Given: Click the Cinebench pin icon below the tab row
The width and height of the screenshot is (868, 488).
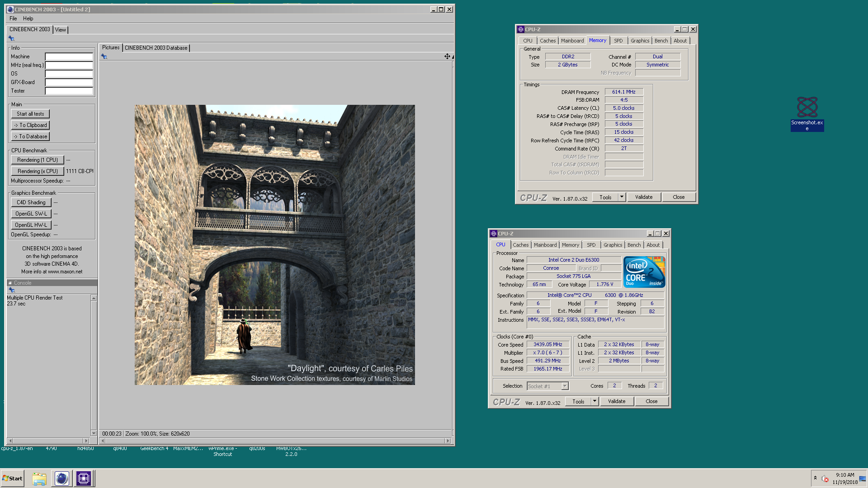Looking at the screenshot, I should (11, 38).
